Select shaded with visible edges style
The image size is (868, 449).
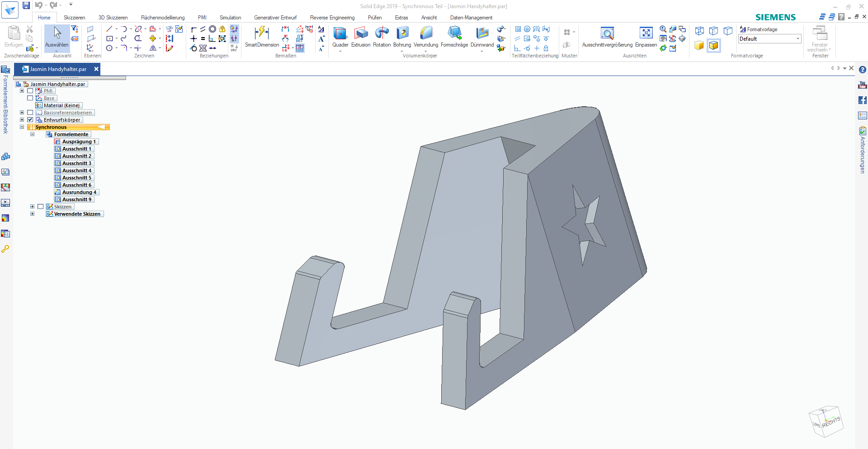pyautogui.click(x=713, y=46)
